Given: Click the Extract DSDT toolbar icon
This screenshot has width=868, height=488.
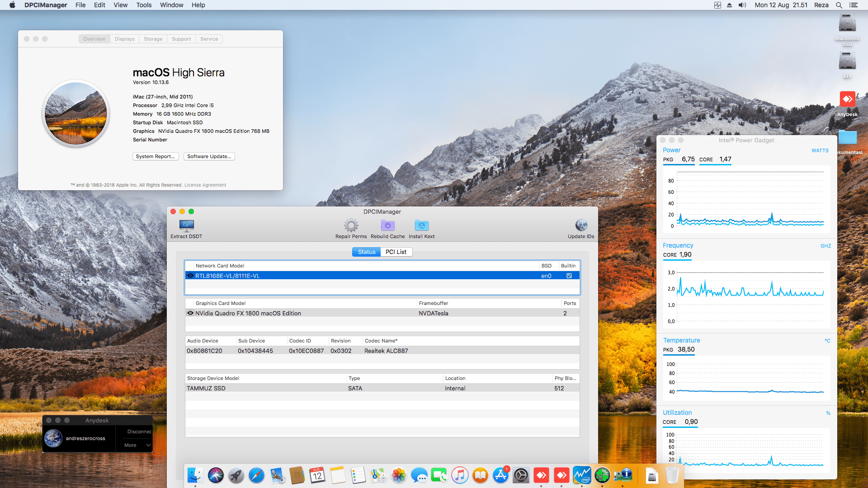Looking at the screenshot, I should click(186, 225).
